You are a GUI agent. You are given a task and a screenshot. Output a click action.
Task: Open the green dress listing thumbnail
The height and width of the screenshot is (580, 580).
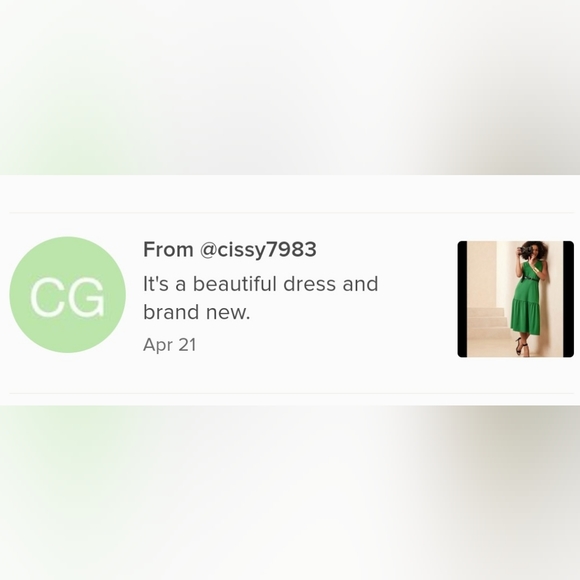[516, 299]
